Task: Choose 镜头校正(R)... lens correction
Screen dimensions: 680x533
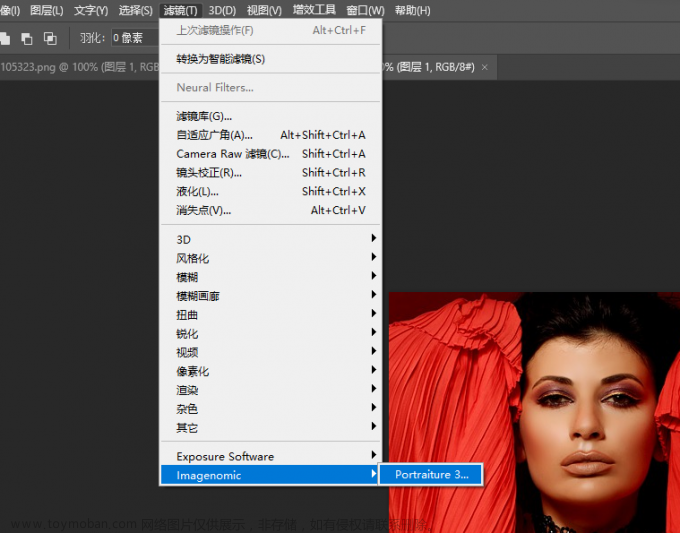Action: [x=271, y=173]
